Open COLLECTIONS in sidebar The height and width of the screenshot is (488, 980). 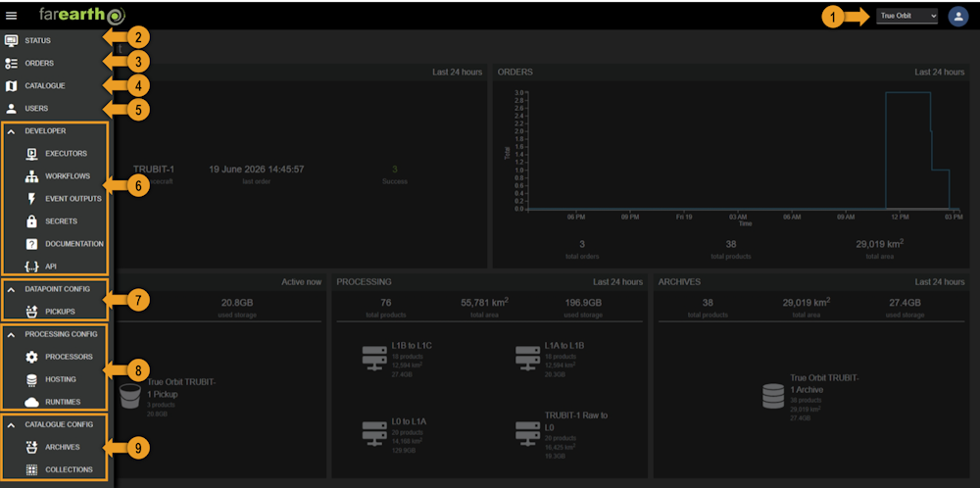click(x=69, y=469)
